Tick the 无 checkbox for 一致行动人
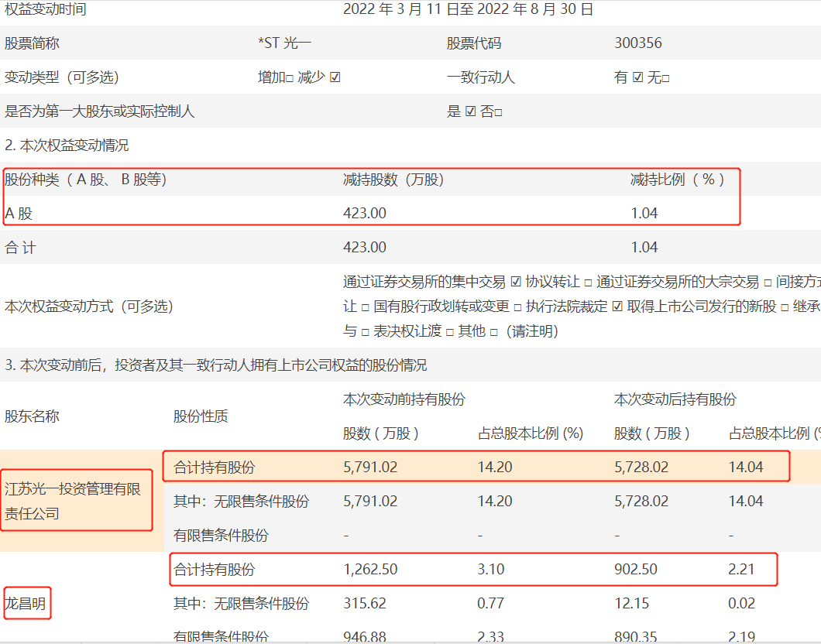The image size is (821, 644). coord(665,79)
